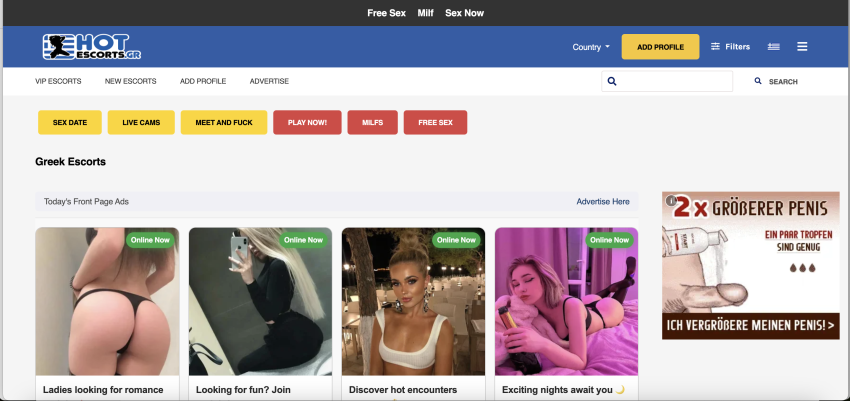850x401 pixels.
Task: Click the Filters sliders icon
Action: [x=716, y=47]
